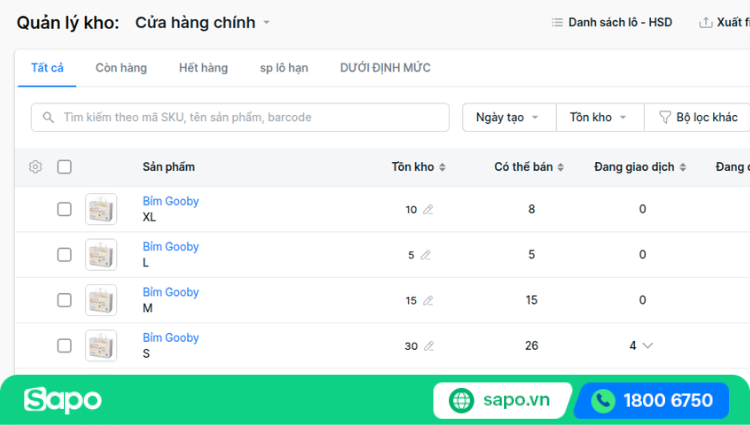
Task: Click Bỉm Gooby XL product thumbnail
Action: pyautogui.click(x=101, y=209)
